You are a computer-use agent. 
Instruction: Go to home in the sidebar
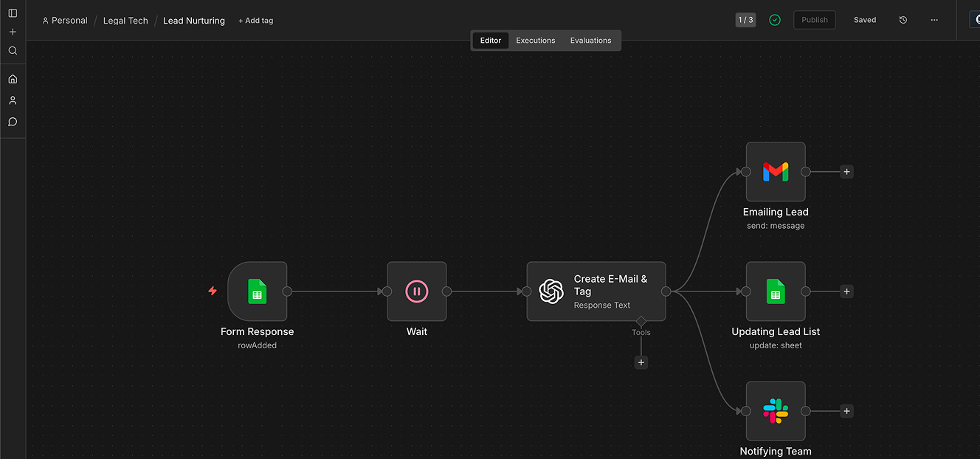(13, 79)
